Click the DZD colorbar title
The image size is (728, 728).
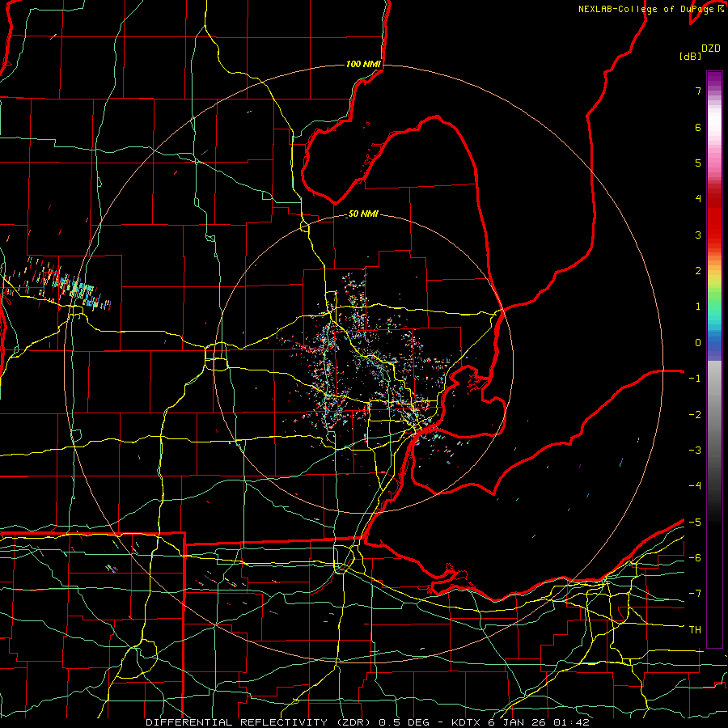tap(711, 49)
